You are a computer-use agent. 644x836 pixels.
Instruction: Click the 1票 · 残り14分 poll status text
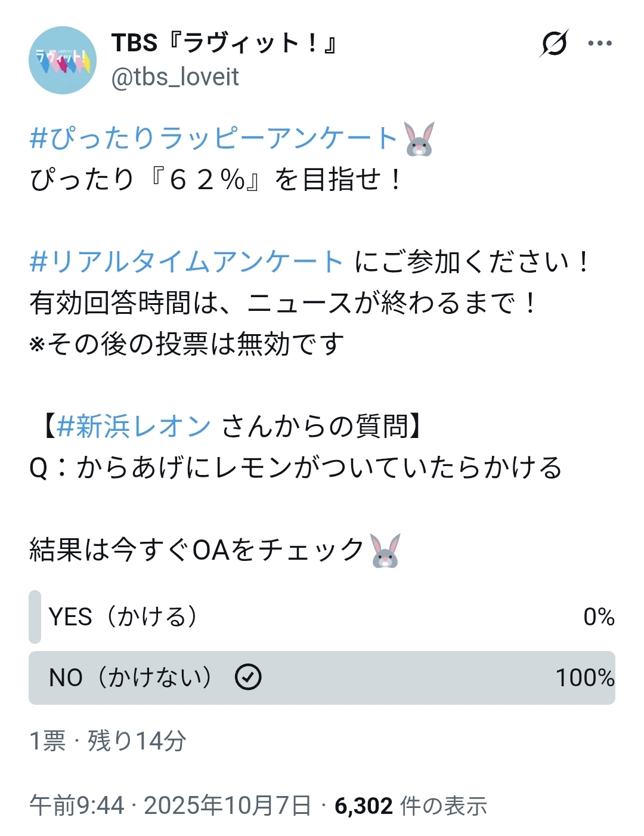(x=108, y=741)
